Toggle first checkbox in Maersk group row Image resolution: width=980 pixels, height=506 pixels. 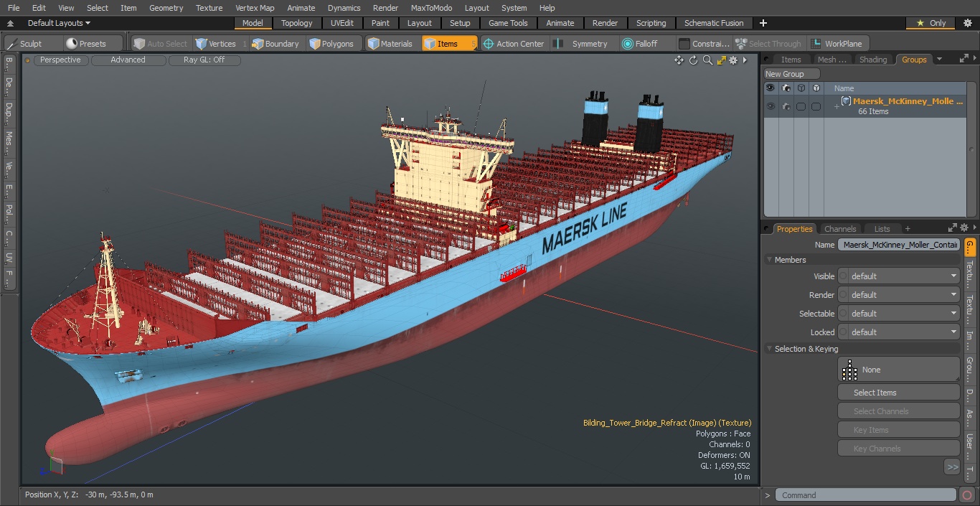click(x=801, y=106)
